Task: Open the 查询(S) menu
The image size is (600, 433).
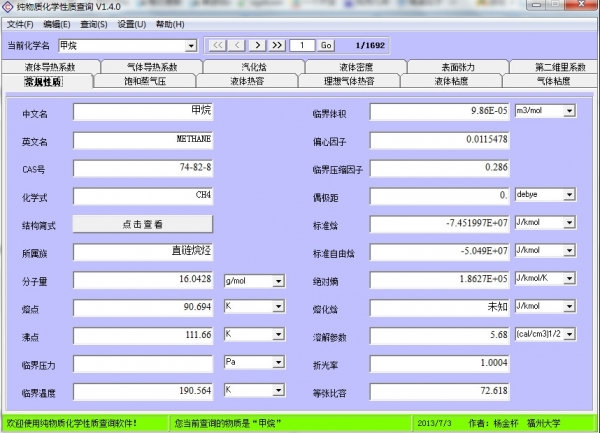Action: click(x=94, y=24)
